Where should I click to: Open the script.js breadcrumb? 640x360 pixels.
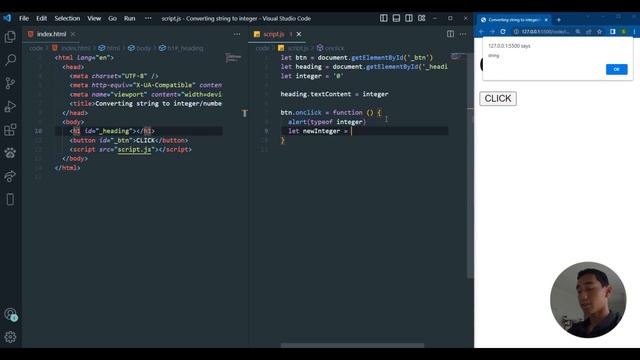pos(293,48)
